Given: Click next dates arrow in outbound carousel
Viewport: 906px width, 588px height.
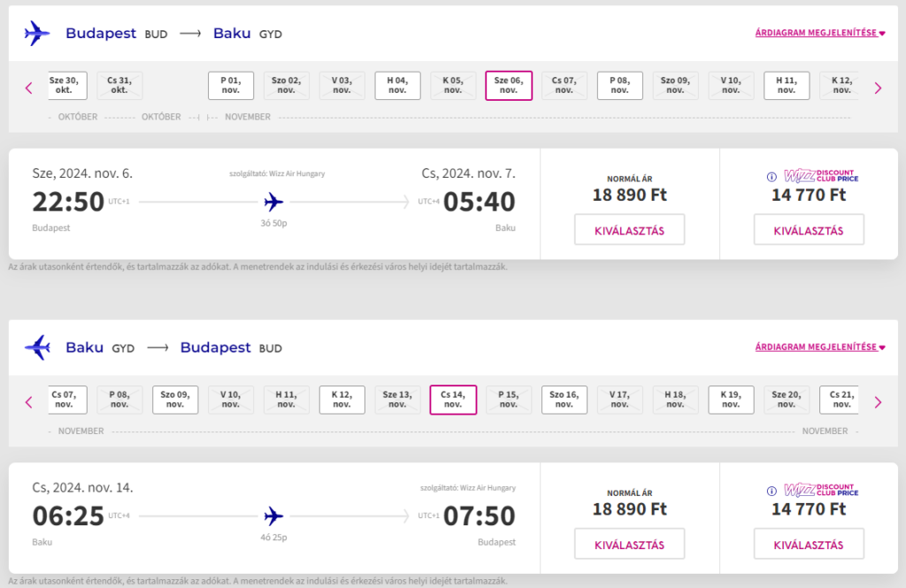Looking at the screenshot, I should (x=878, y=88).
